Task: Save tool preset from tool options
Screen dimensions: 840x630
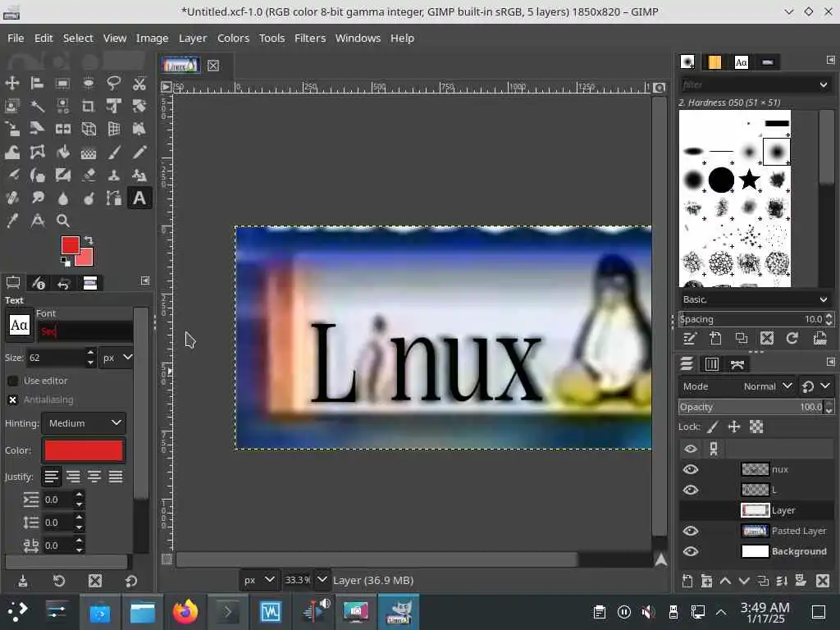Action: (23, 581)
